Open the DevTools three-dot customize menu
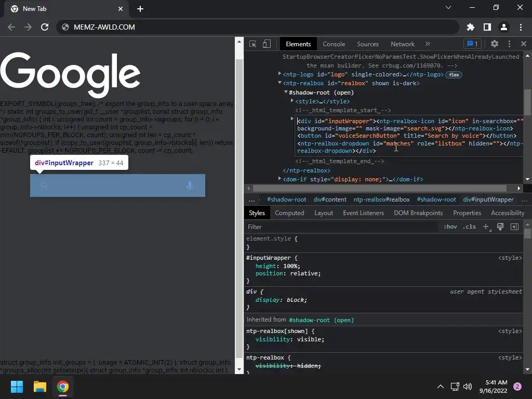The image size is (532, 399). coord(509,44)
